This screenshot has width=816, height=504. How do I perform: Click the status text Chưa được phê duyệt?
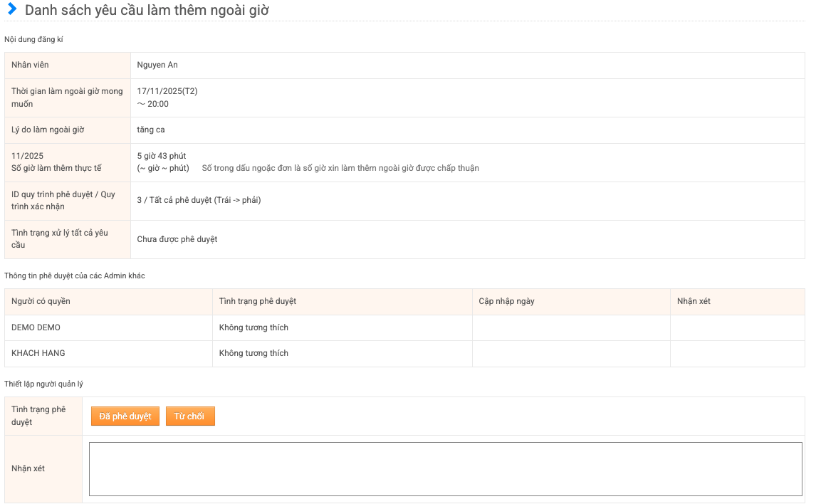(x=177, y=239)
